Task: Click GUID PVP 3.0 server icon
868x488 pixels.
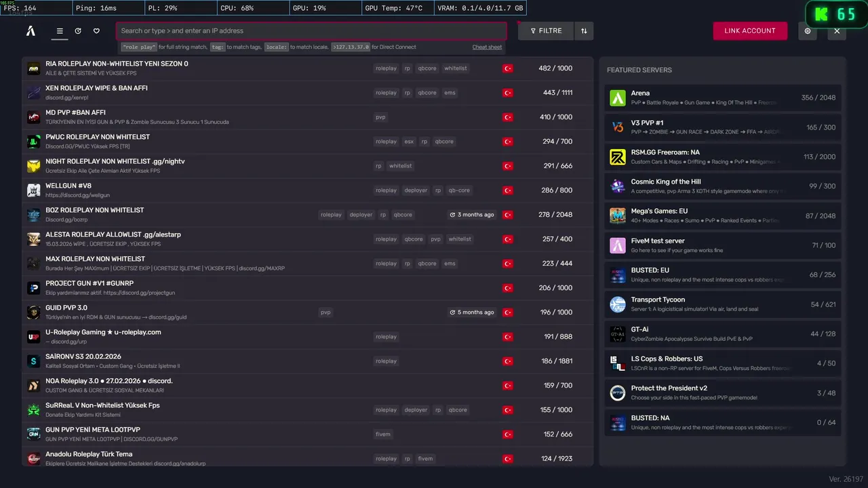Action: coord(34,312)
